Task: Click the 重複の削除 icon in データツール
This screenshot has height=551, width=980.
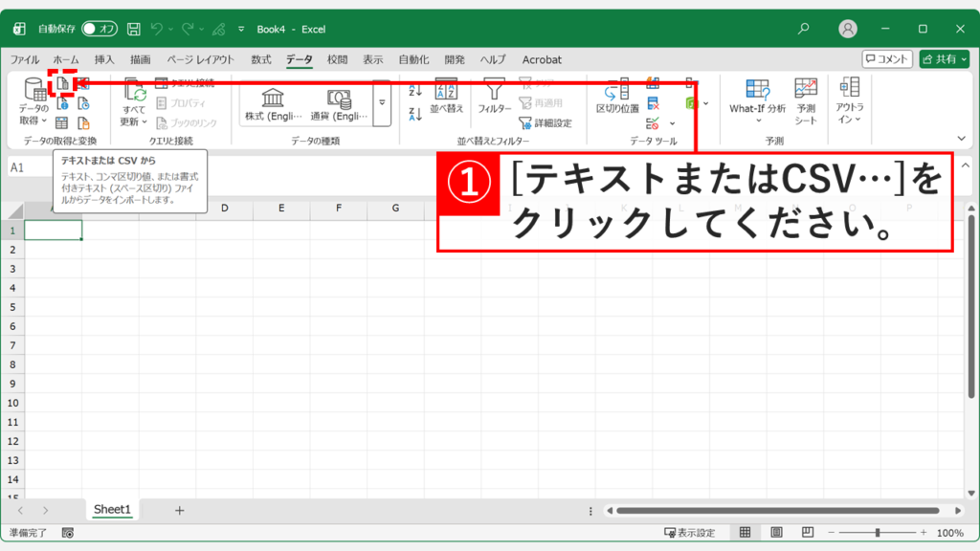Action: [654, 103]
